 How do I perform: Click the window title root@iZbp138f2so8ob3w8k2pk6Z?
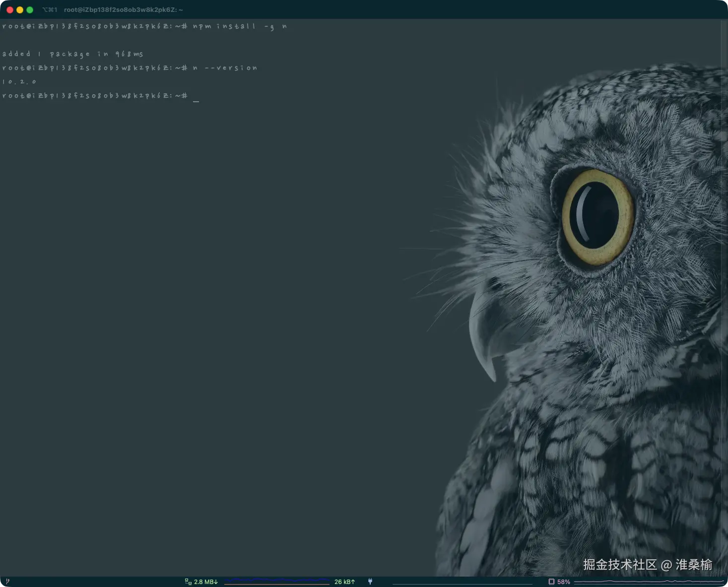pos(124,10)
